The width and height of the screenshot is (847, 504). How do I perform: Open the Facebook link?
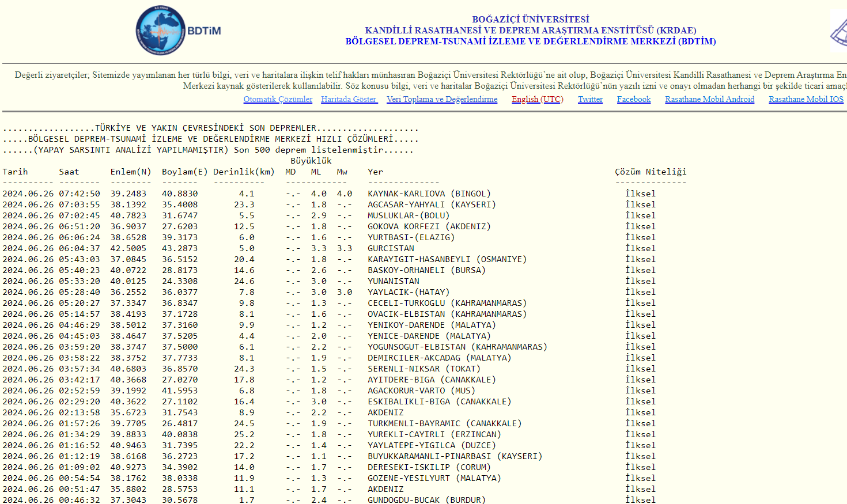634,99
